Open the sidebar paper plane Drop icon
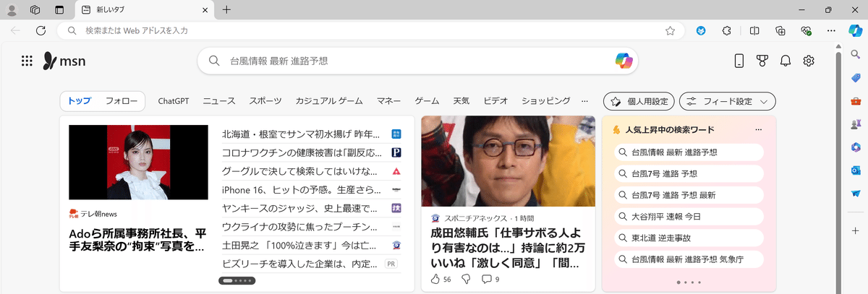 click(x=856, y=194)
